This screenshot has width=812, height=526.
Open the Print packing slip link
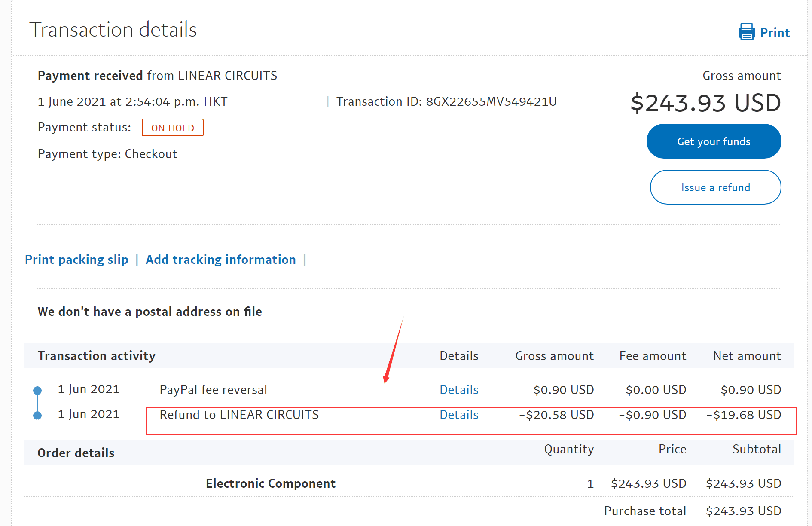click(76, 260)
